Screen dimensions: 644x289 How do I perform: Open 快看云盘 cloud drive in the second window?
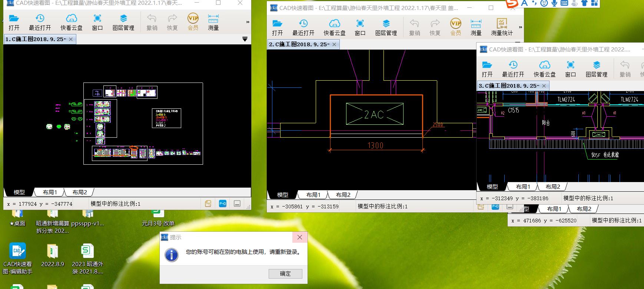[x=334, y=27]
